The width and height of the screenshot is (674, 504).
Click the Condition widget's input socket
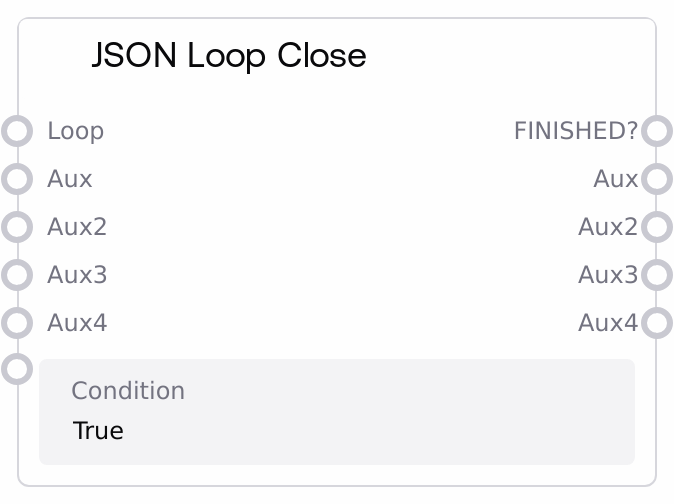click(18, 369)
